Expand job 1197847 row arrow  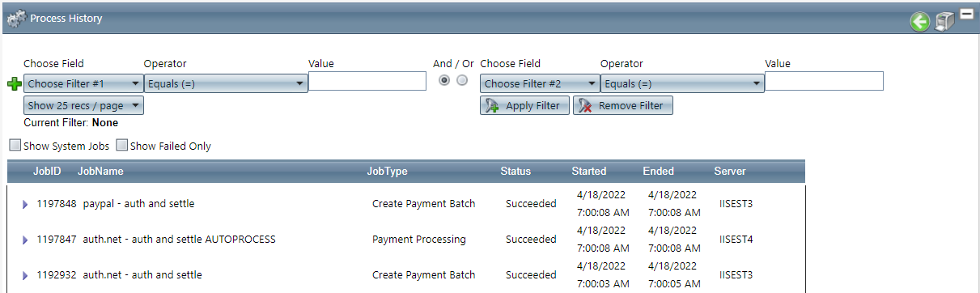point(25,240)
